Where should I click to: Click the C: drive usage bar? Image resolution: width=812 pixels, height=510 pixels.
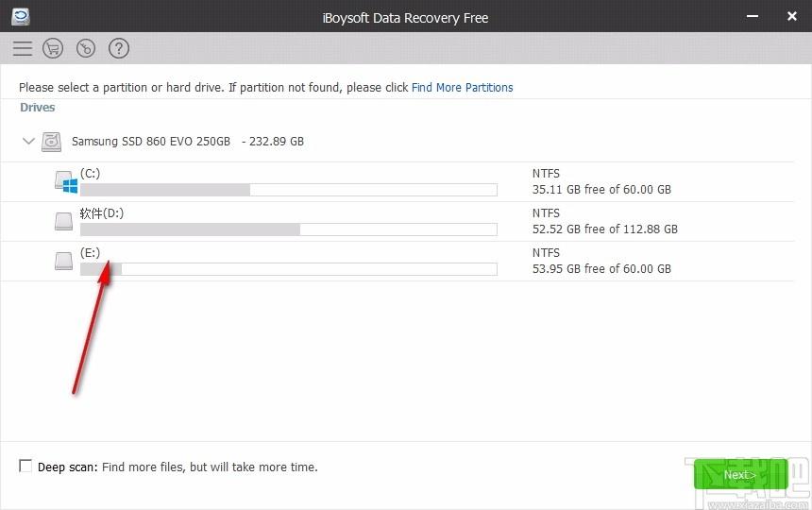288,190
